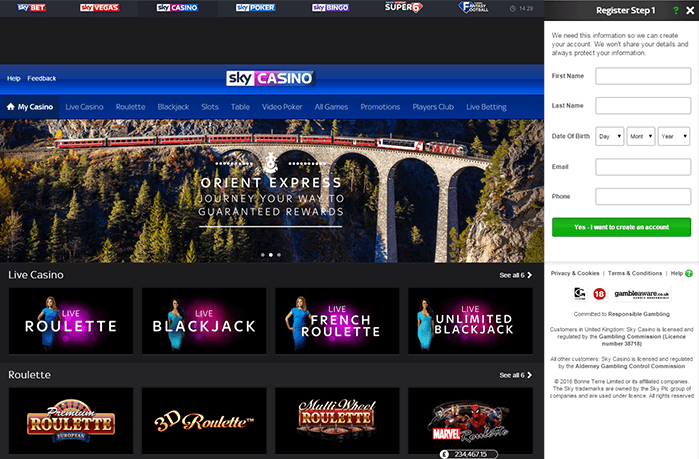
Task: Open the Live Blackjack game tile
Action: tap(204, 321)
